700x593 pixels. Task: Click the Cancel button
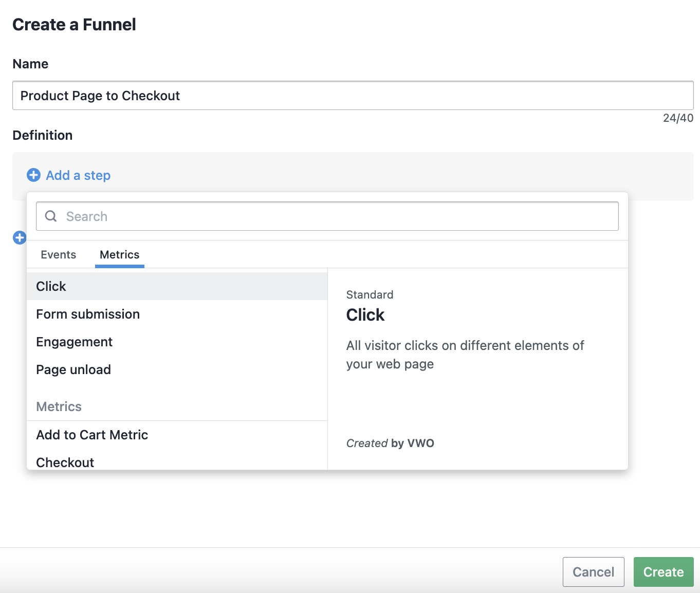(x=594, y=572)
